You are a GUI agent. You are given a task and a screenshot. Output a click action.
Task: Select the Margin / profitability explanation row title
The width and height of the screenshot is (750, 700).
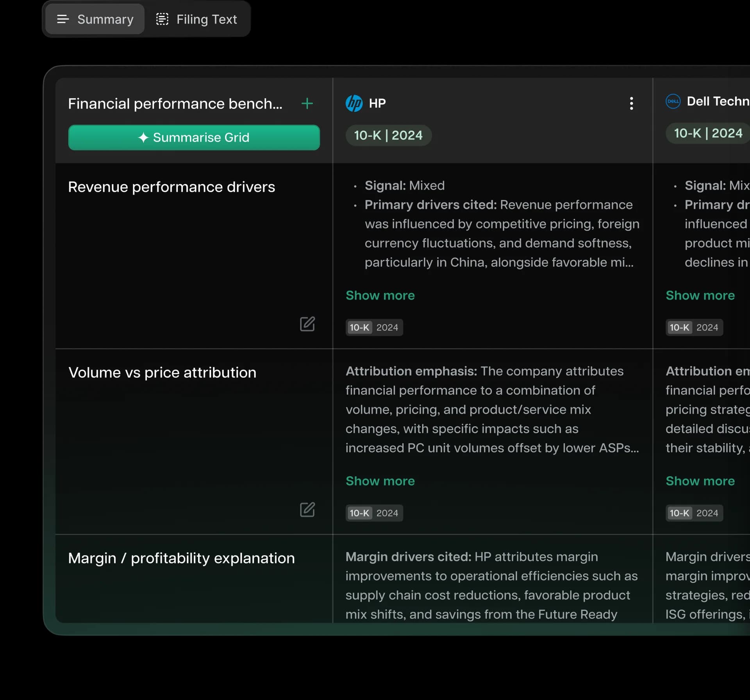181,558
